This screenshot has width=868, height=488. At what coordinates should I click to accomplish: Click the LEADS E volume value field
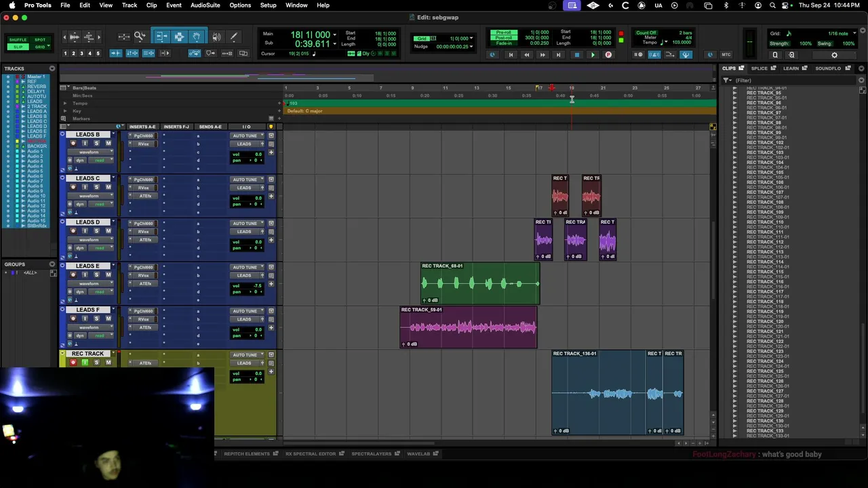tap(258, 286)
